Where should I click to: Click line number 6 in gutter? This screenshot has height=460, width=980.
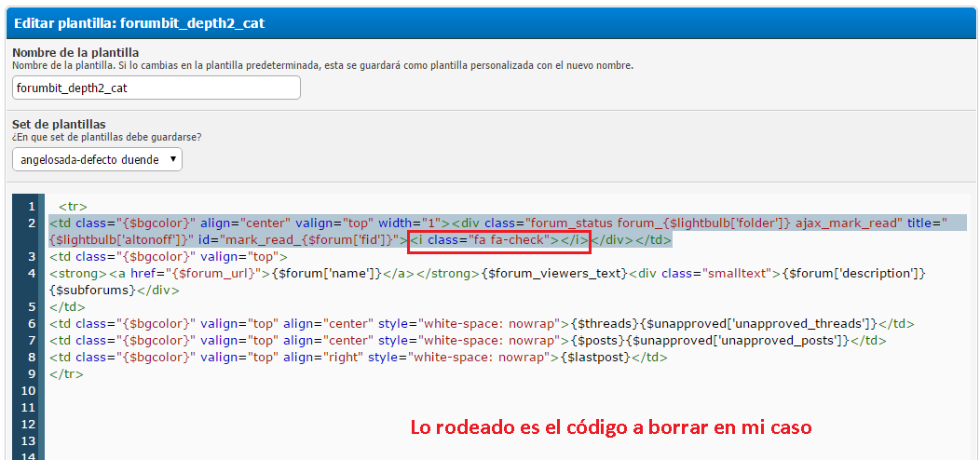coord(32,324)
